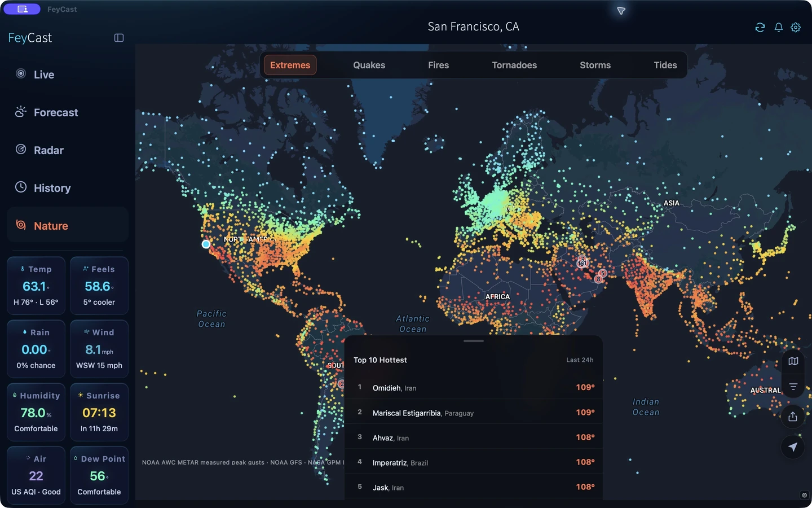Click the map cluster marker labeled 161
Screen dimensions: 812x508
click(x=582, y=263)
